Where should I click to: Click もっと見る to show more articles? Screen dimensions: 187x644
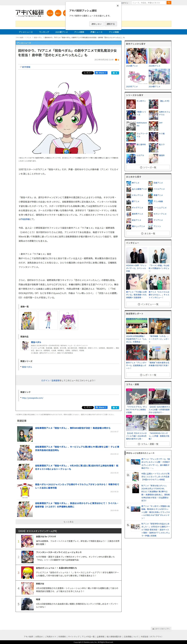(x=68, y=522)
